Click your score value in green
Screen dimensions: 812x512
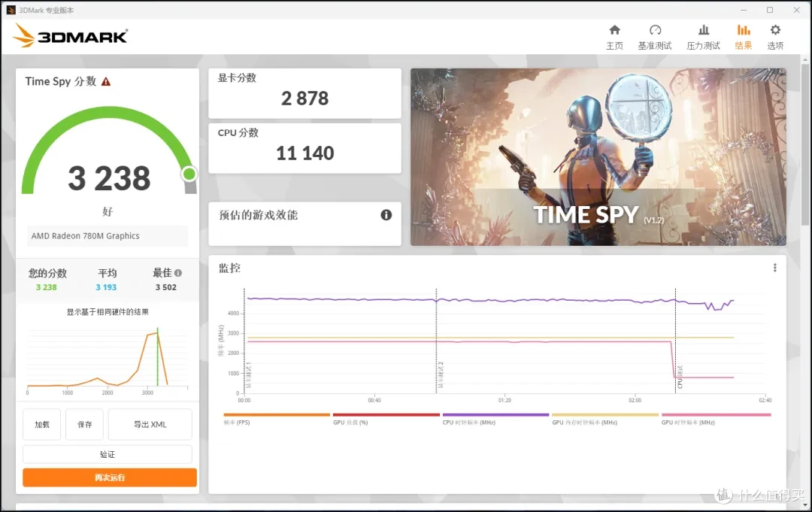point(46,287)
